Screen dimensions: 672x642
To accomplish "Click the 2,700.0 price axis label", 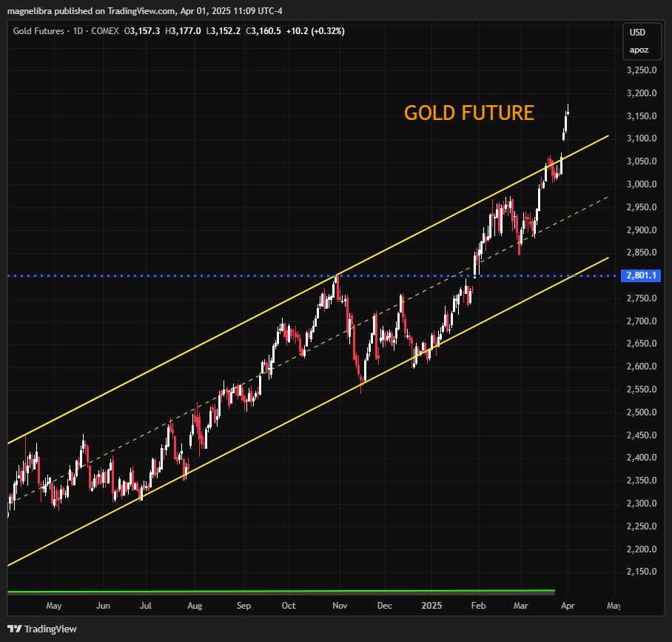I will (642, 321).
